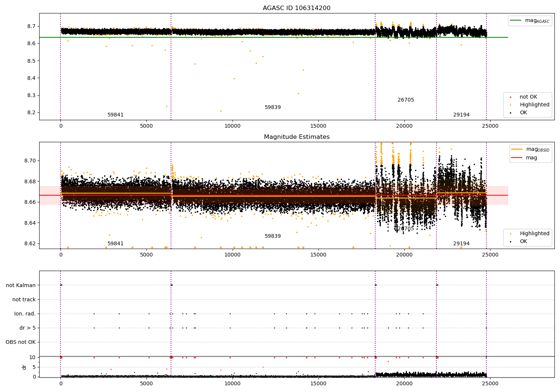Click obsid label 26705 in the top plot
Image resolution: width=560 pixels, height=392 pixels.
[x=406, y=100]
